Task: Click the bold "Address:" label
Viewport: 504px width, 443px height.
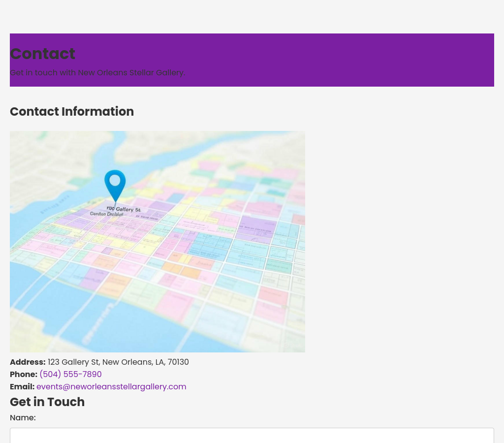Action: pos(28,362)
